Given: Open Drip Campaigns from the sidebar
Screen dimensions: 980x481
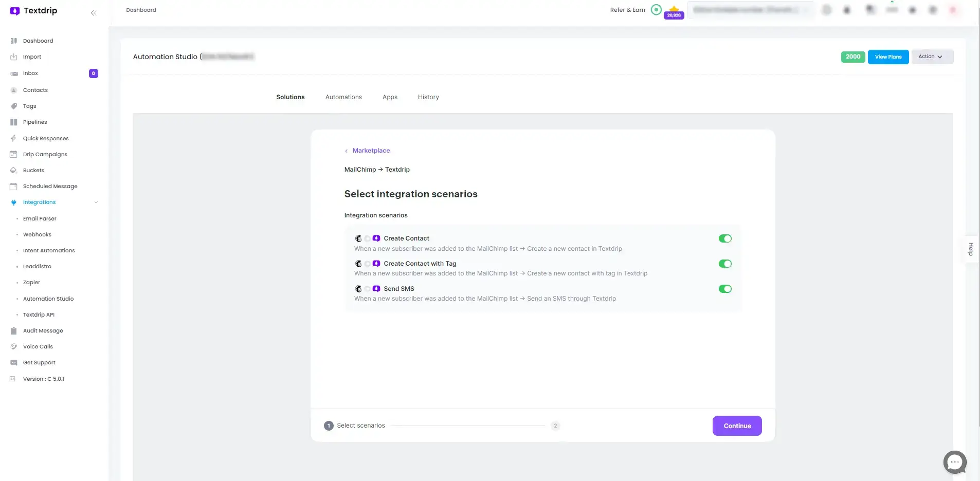Looking at the screenshot, I should (45, 154).
